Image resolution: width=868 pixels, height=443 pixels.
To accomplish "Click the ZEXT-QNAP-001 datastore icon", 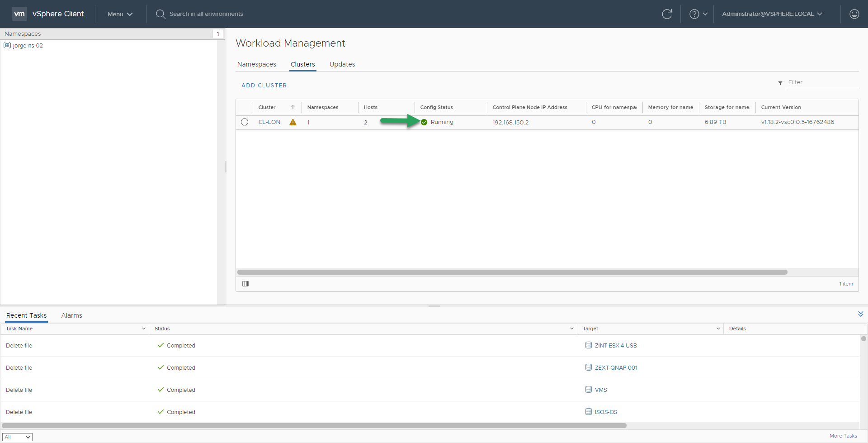I will click(x=589, y=367).
